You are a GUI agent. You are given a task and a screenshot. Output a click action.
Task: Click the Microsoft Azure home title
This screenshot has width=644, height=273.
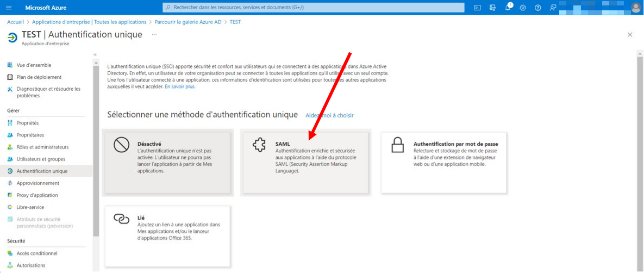(x=46, y=8)
